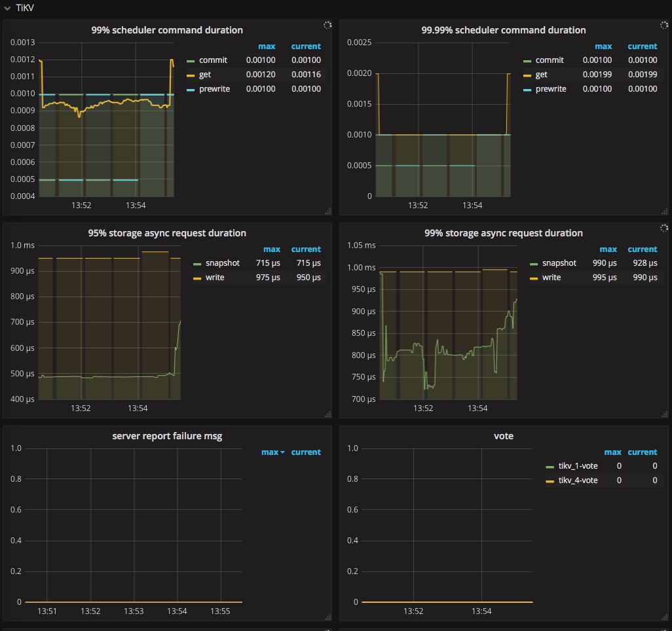Grab resize handle of vote panel

(664, 617)
